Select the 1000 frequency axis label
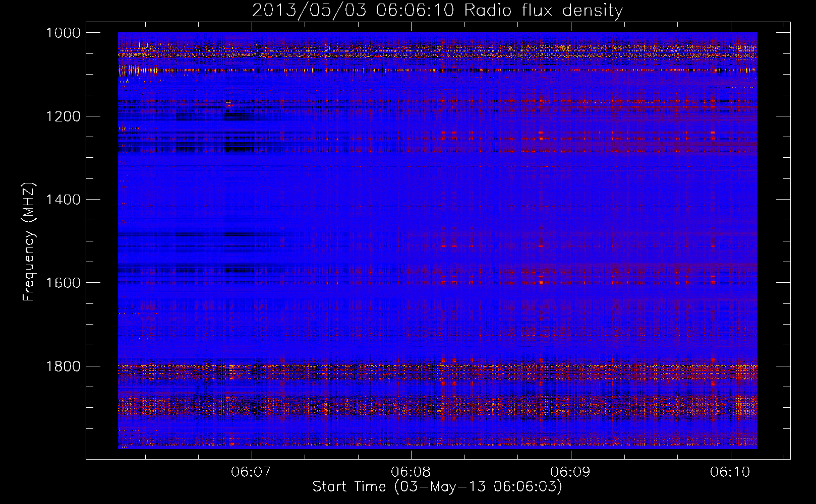The height and width of the screenshot is (504, 816). [63, 33]
